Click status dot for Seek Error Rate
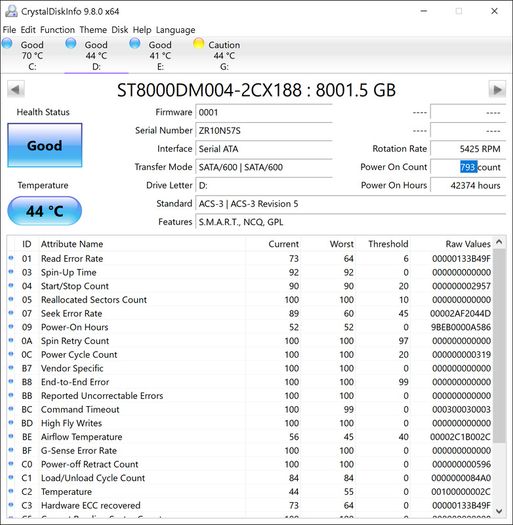Viewport: 513px width, 525px height. point(11,313)
